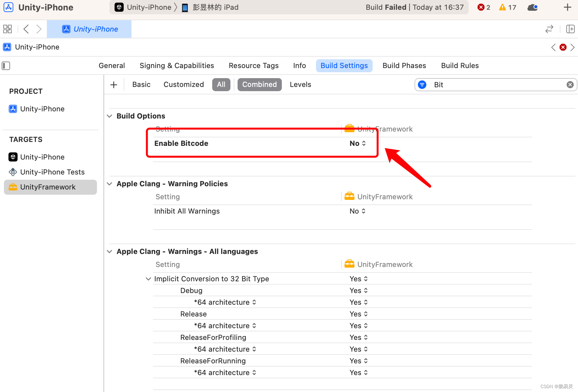
Task: Add editor on right icon
Action: point(571,29)
